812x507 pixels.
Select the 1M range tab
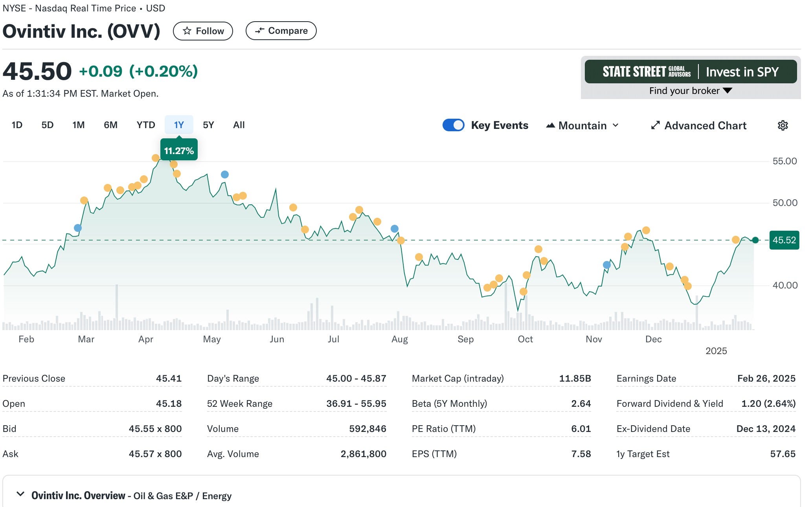[x=79, y=125]
